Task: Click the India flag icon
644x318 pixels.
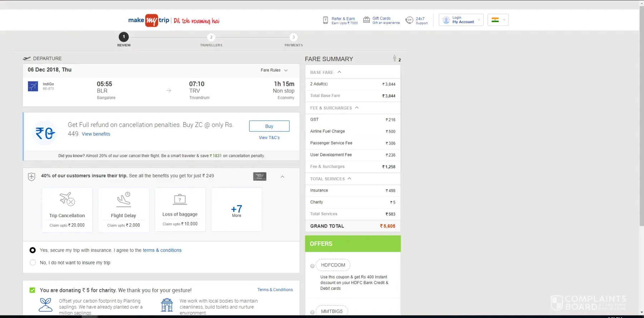Action: click(x=495, y=20)
